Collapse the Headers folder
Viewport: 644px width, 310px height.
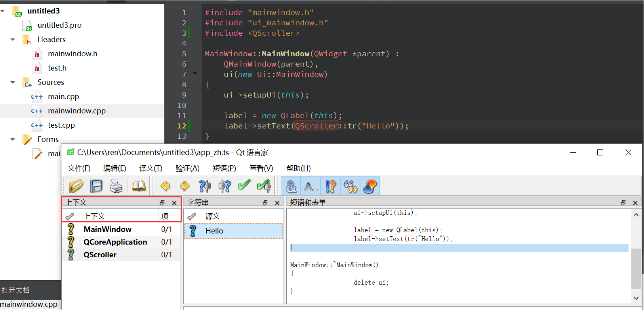13,40
